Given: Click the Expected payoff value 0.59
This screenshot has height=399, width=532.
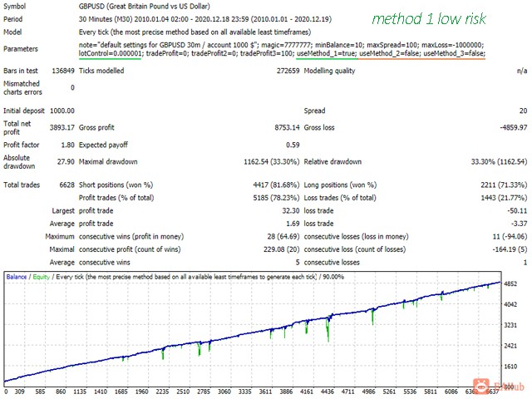Looking at the screenshot, I should (x=293, y=145).
